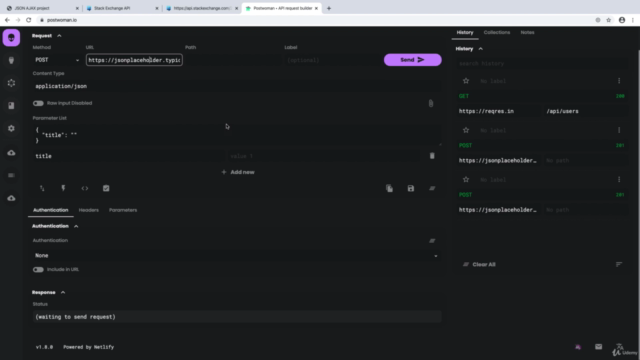Viewport: 640px width, 360px height.
Task: Click the search history field
Action: 542,64
